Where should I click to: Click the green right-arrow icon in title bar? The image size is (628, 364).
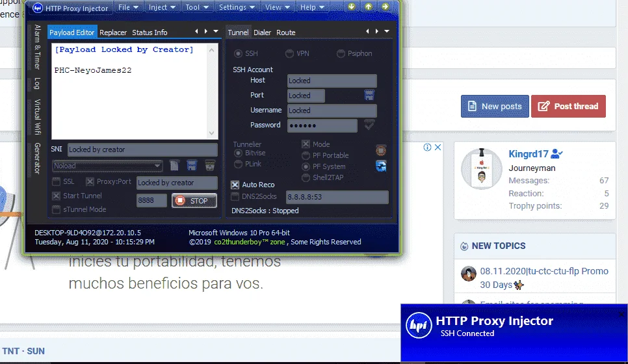tap(385, 6)
